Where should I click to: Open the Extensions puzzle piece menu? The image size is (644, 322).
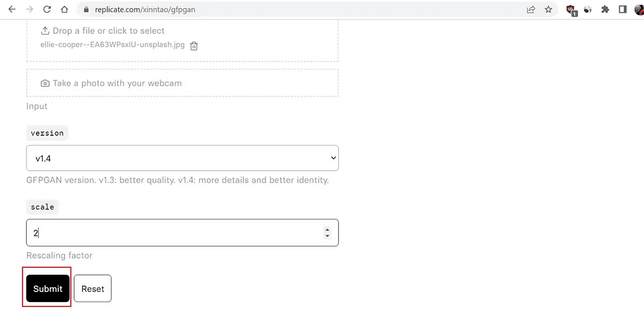click(605, 9)
